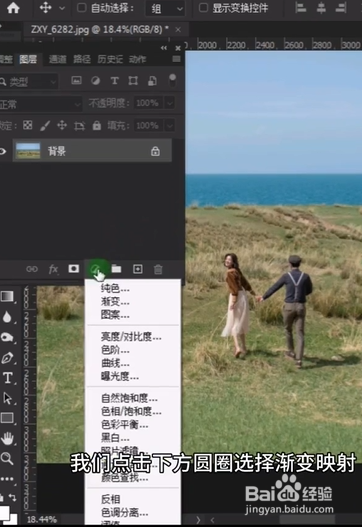Select the Move tool icon in the options bar
The width and height of the screenshot is (362, 527).
(x=45, y=7)
